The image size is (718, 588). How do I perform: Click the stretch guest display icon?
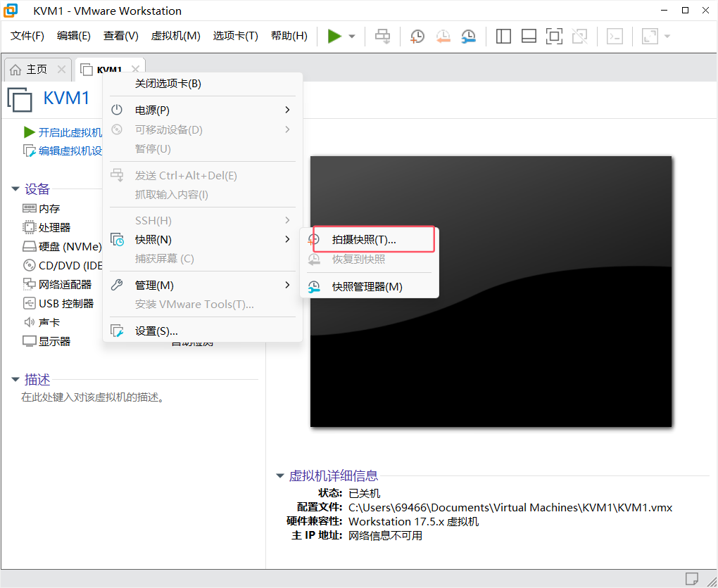pyautogui.click(x=650, y=36)
